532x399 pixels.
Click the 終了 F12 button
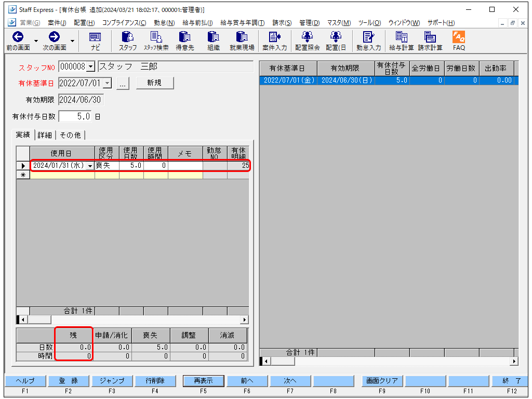(x=510, y=381)
